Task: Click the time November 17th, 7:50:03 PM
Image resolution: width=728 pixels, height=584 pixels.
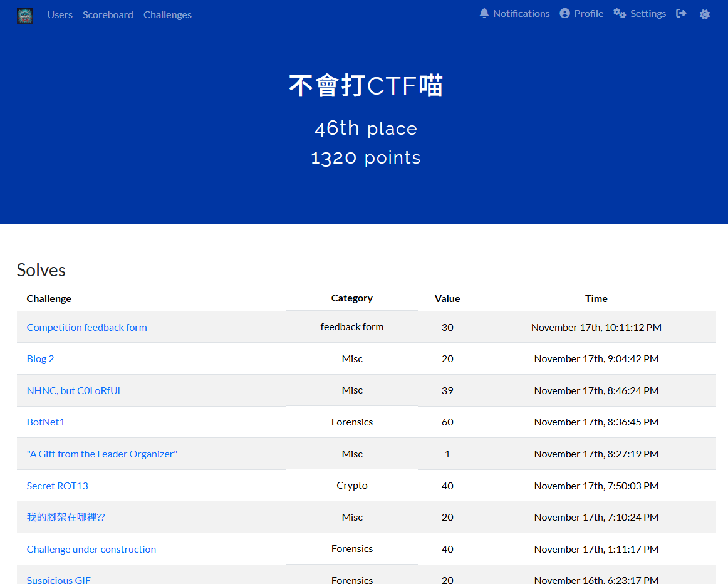Action: coord(596,486)
